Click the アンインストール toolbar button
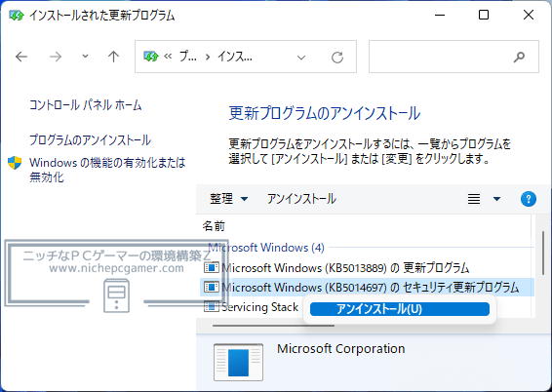552x392 pixels. (301, 199)
